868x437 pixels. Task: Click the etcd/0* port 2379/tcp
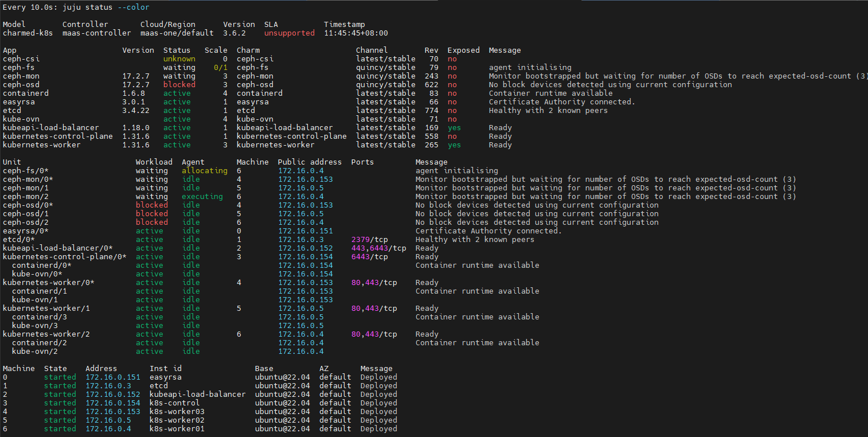pos(370,239)
